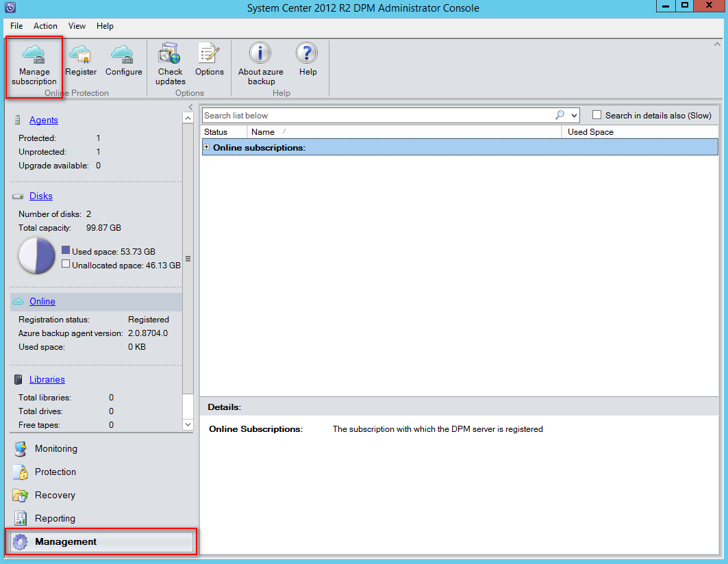
Task: Sort by the Used Space column header
Action: coord(640,132)
